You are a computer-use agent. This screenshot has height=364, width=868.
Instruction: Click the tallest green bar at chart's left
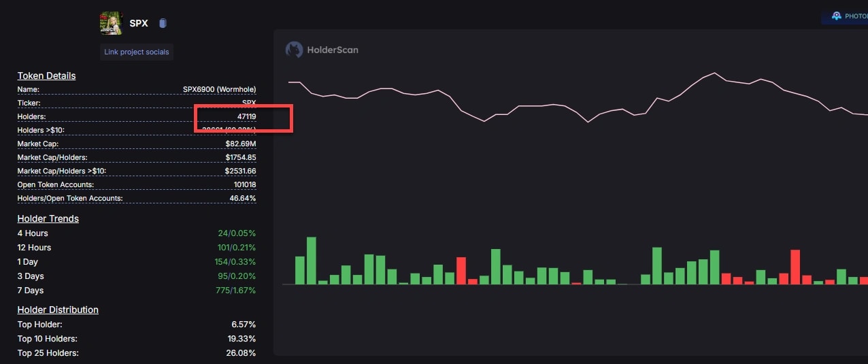[312, 261]
